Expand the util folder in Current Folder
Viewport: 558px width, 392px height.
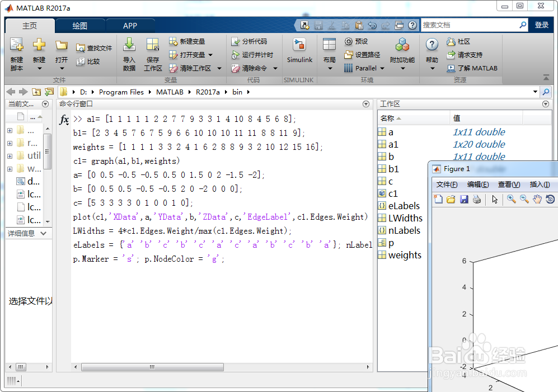(10, 156)
